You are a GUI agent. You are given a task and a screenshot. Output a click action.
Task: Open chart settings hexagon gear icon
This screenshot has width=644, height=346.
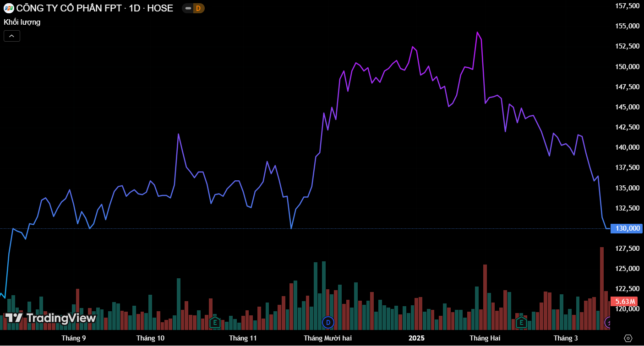(x=628, y=338)
